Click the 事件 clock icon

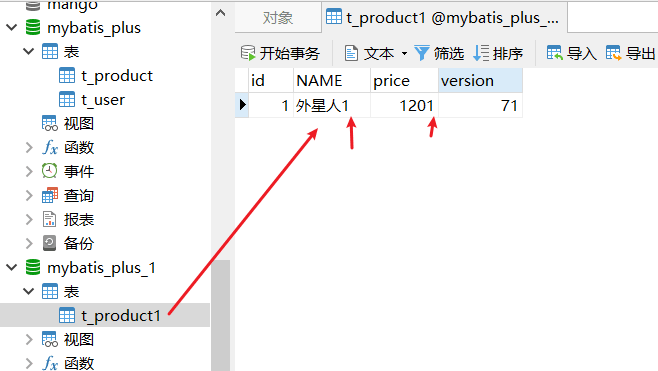[x=50, y=171]
